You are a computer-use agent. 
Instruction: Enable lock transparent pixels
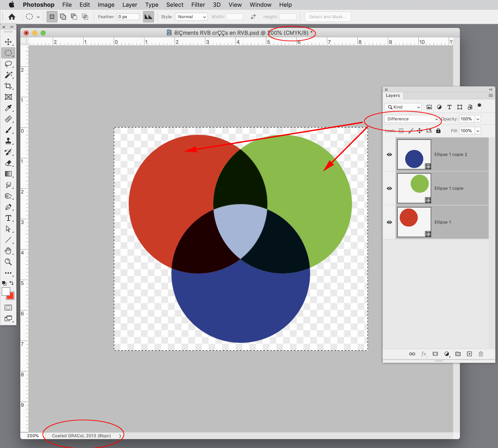click(401, 131)
